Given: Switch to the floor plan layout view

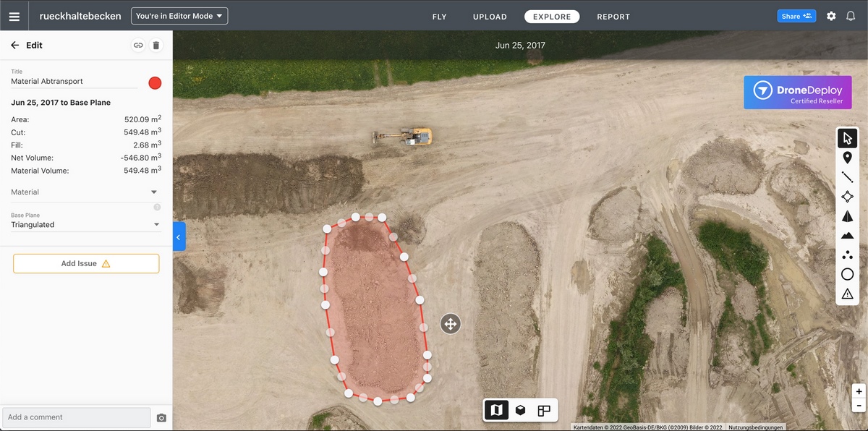Looking at the screenshot, I should pyautogui.click(x=544, y=411).
